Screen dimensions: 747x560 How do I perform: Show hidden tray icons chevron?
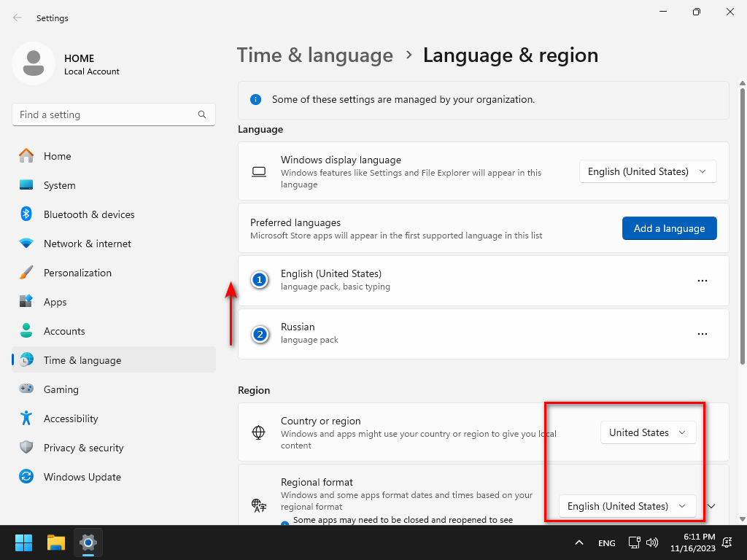click(x=579, y=542)
